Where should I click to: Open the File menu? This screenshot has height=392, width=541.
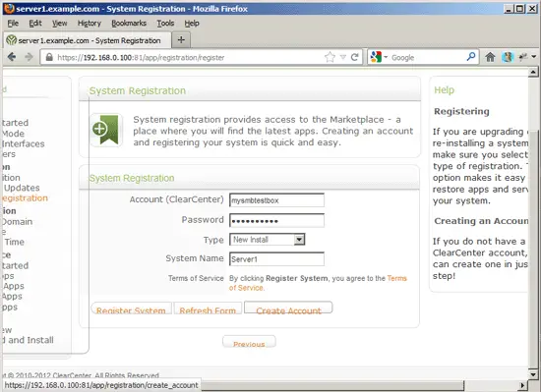pyautogui.click(x=13, y=23)
